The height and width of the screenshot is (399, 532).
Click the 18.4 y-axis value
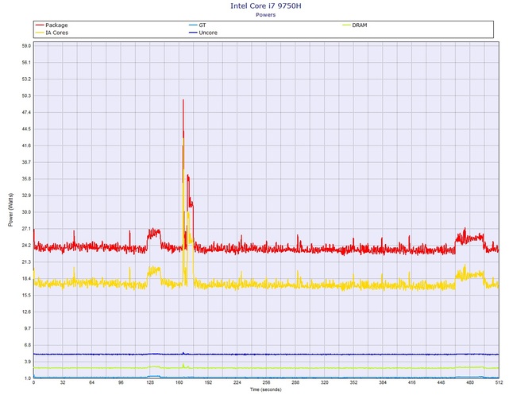[x=26, y=278]
